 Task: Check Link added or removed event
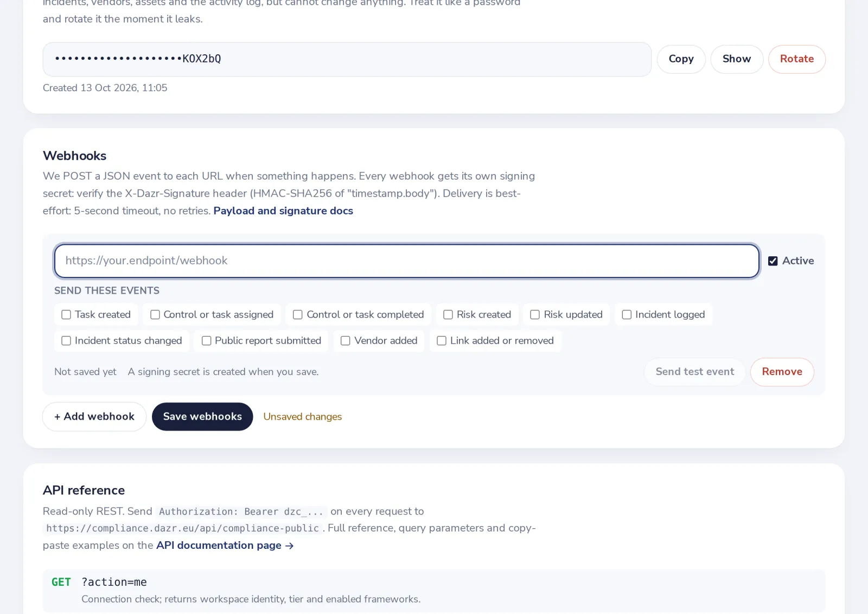coord(442,341)
